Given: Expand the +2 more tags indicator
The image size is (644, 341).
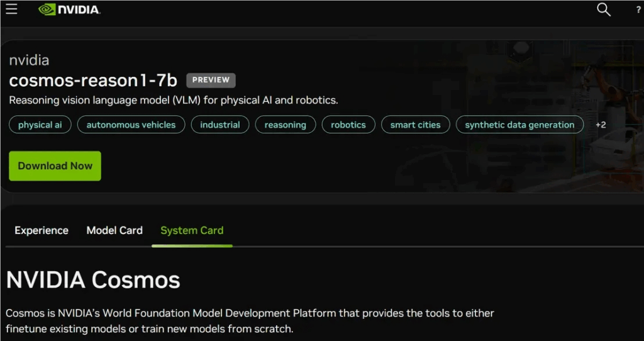Looking at the screenshot, I should coord(601,125).
